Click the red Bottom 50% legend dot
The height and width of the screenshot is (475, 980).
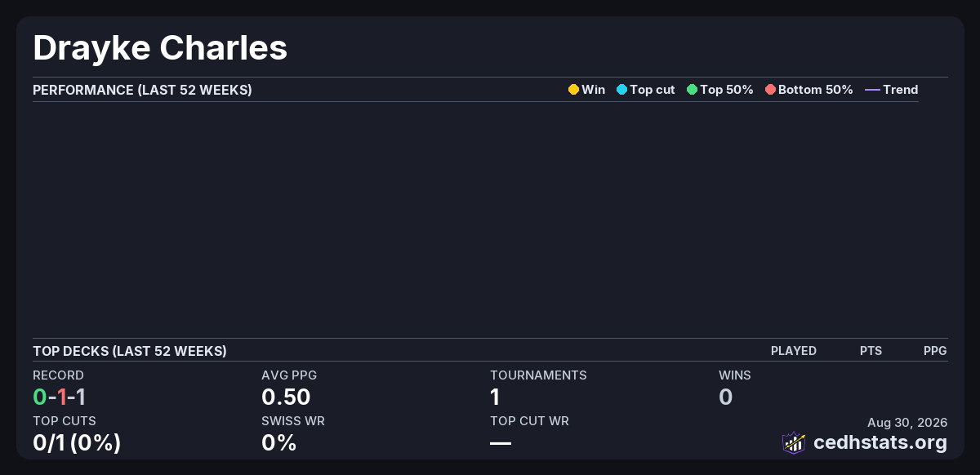(770, 90)
